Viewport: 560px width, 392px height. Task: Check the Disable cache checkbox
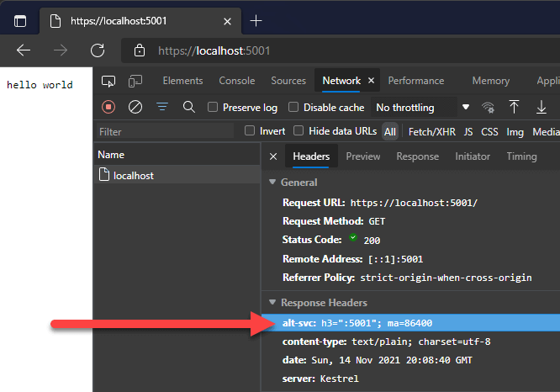293,108
